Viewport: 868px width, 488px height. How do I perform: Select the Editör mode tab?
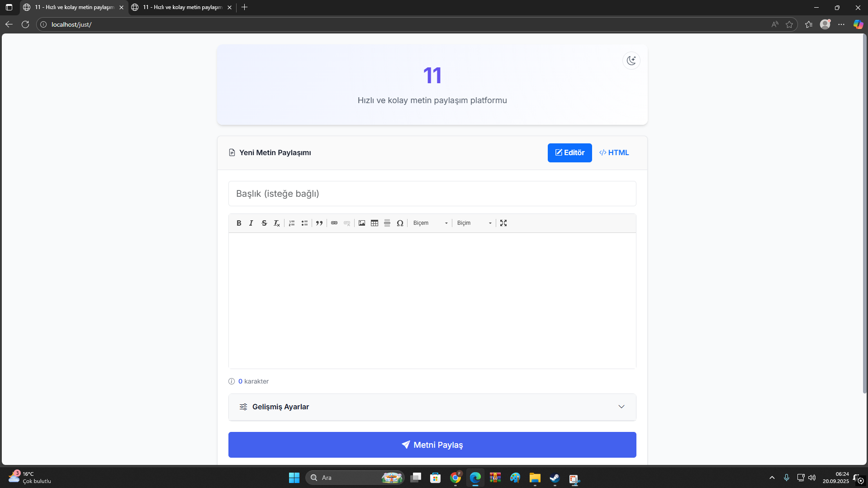(569, 153)
